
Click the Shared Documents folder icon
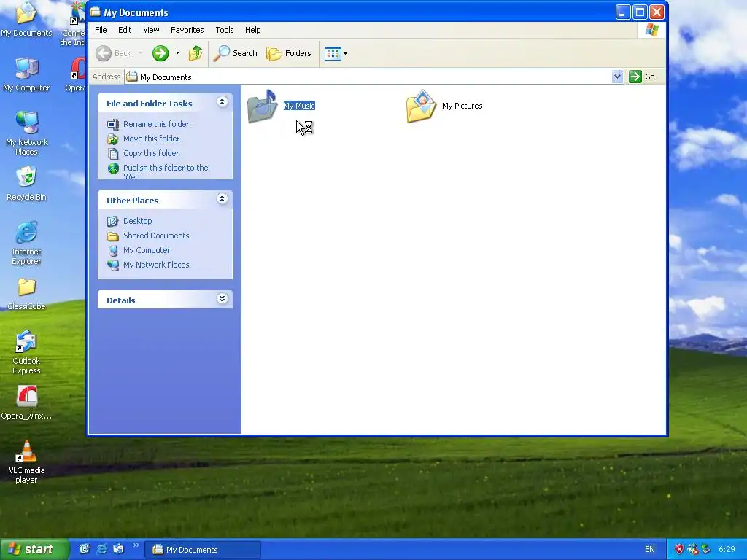(x=113, y=236)
